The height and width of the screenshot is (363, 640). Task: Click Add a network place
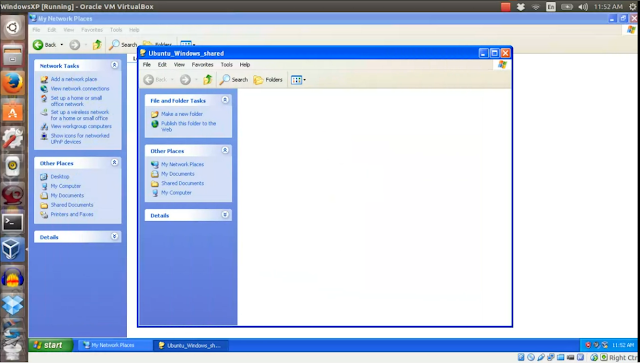click(x=73, y=79)
